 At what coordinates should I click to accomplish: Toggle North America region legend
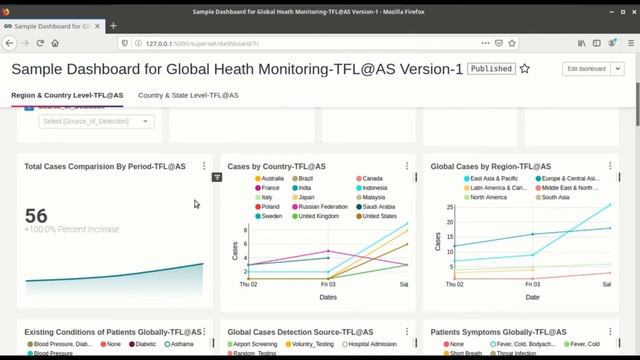[485, 197]
